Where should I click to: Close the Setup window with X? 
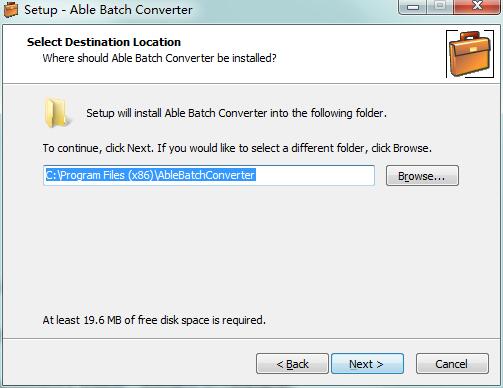(477, 7)
